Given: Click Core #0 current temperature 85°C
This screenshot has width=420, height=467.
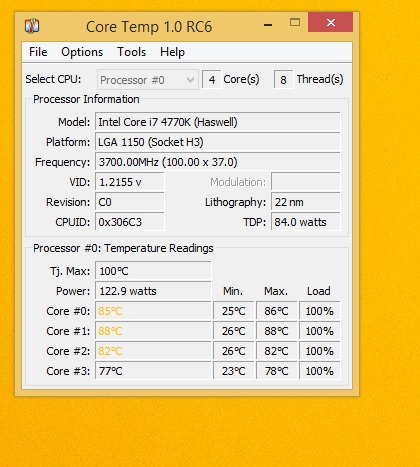Looking at the screenshot, I should [153, 311].
